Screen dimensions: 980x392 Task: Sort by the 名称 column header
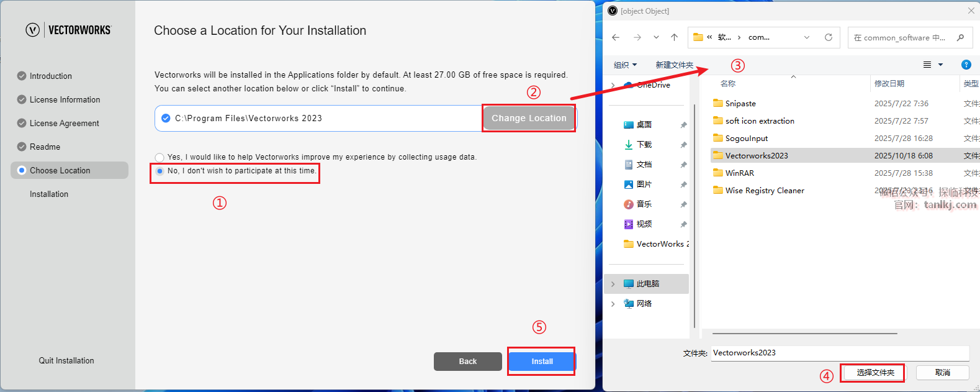click(728, 83)
